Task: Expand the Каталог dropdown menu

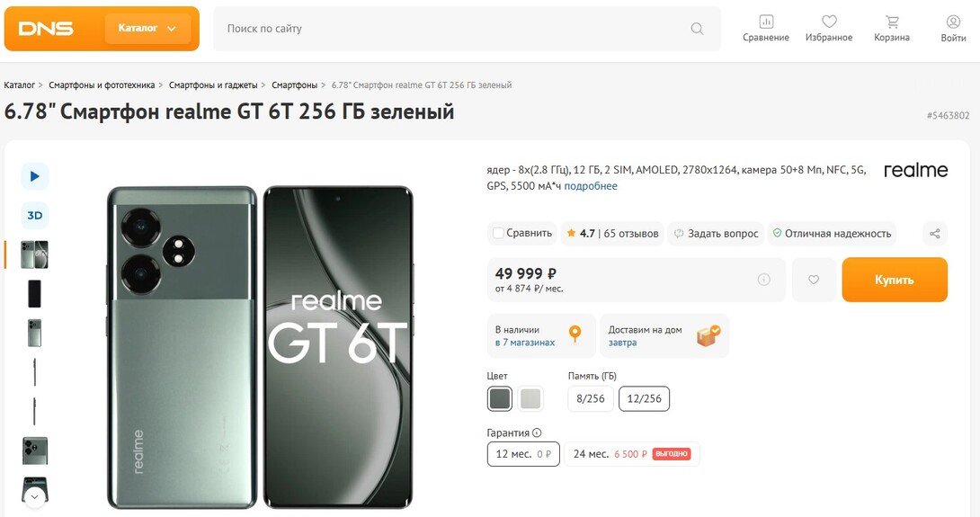Action: click(x=147, y=28)
